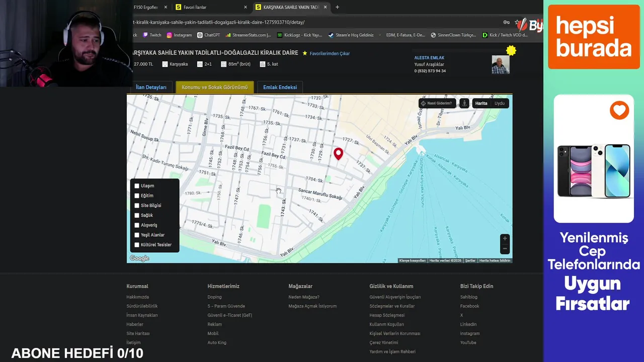The image size is (644, 362).
Task: Open the KickLogz bookmark
Action: point(299,35)
